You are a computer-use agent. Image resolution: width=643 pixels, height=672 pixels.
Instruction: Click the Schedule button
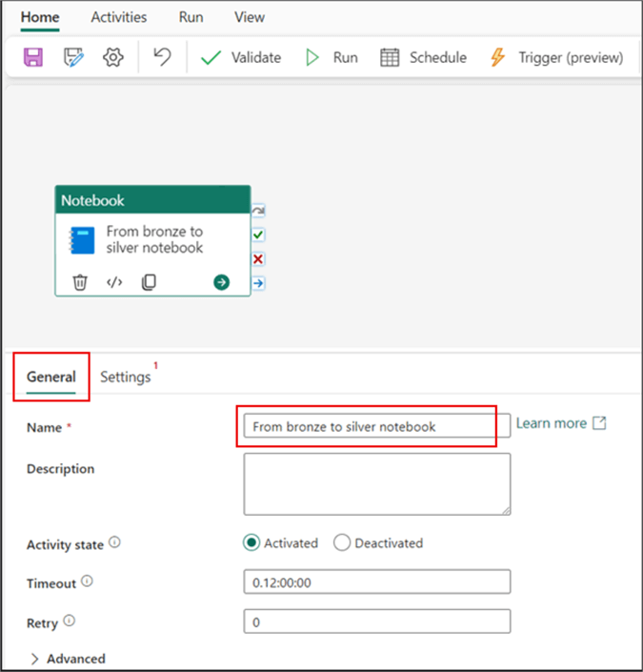[424, 57]
